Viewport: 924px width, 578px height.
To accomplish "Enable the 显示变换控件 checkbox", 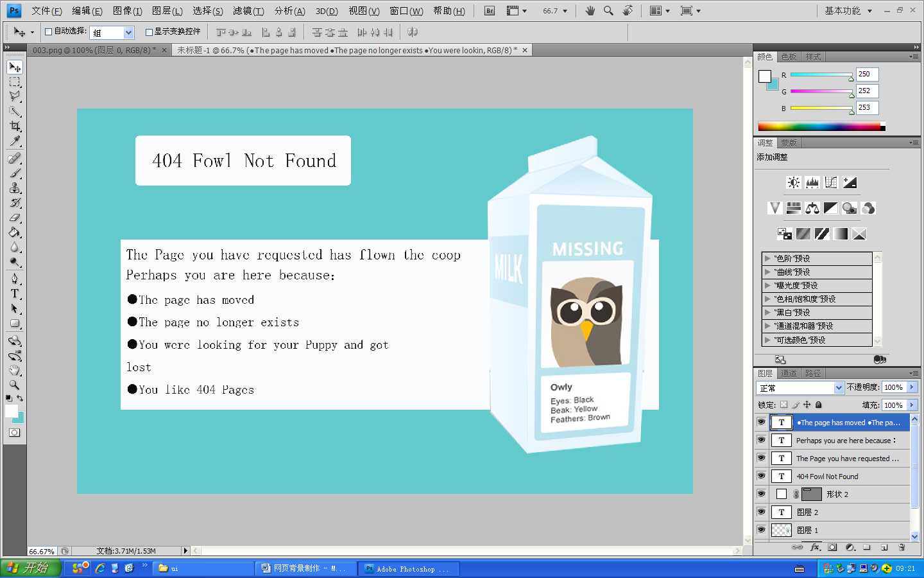I will coord(149,31).
